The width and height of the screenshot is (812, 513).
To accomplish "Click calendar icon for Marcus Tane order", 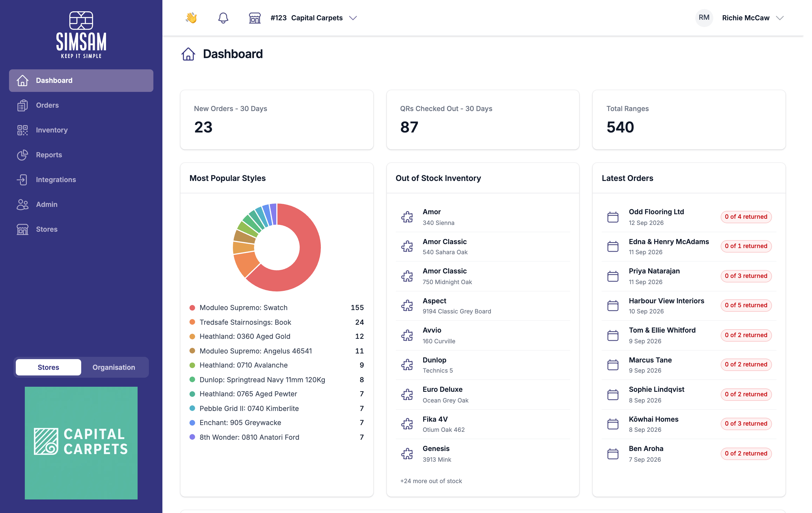I will tap(613, 365).
